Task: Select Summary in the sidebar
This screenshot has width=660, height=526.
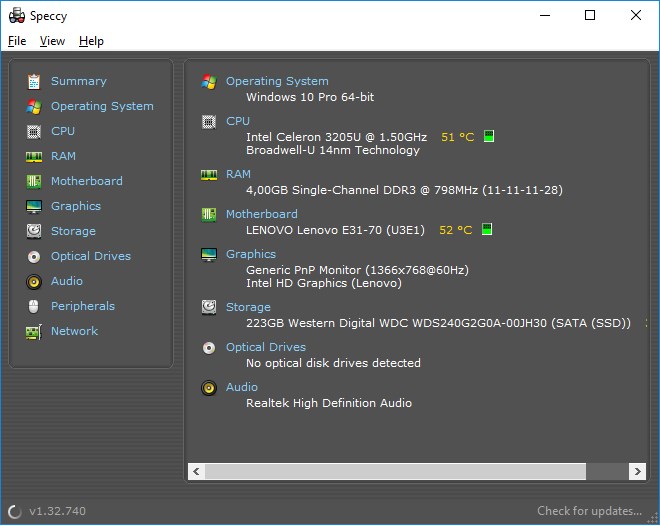Action: [79, 81]
